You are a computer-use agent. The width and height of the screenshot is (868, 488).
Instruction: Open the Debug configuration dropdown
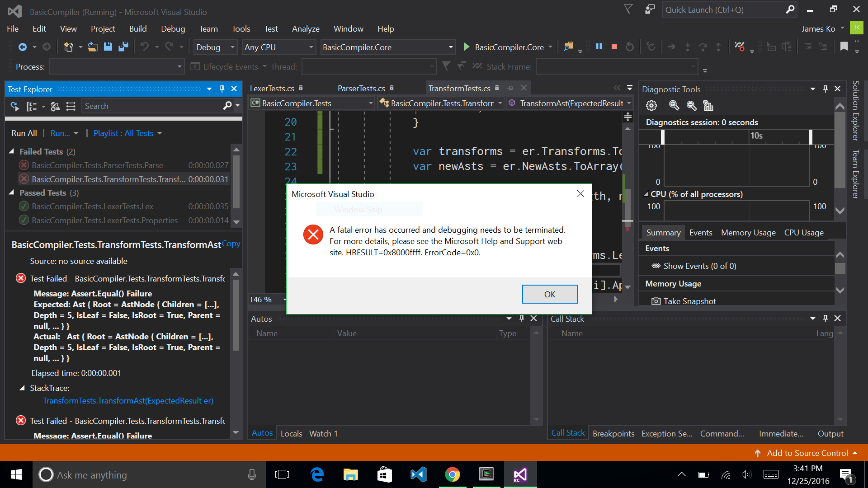coord(232,47)
